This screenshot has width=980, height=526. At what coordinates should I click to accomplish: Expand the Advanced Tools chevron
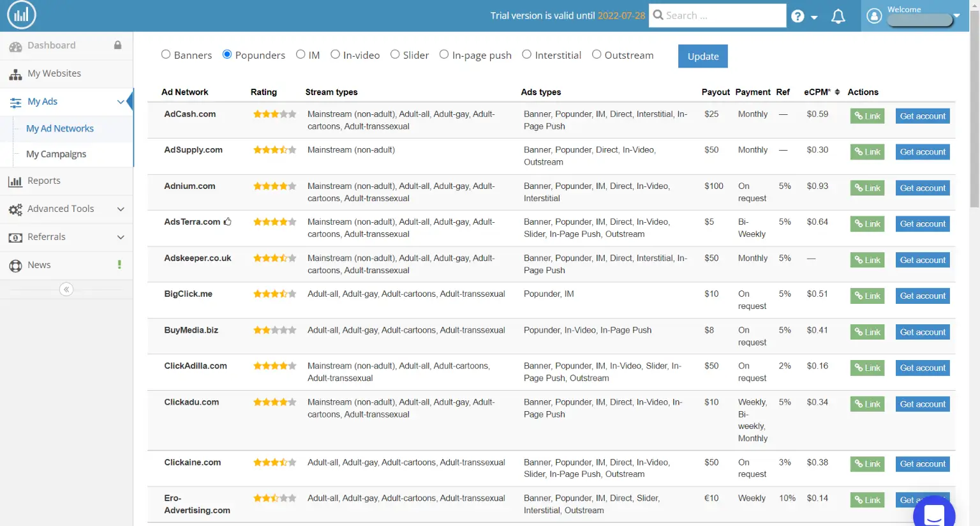[121, 209]
